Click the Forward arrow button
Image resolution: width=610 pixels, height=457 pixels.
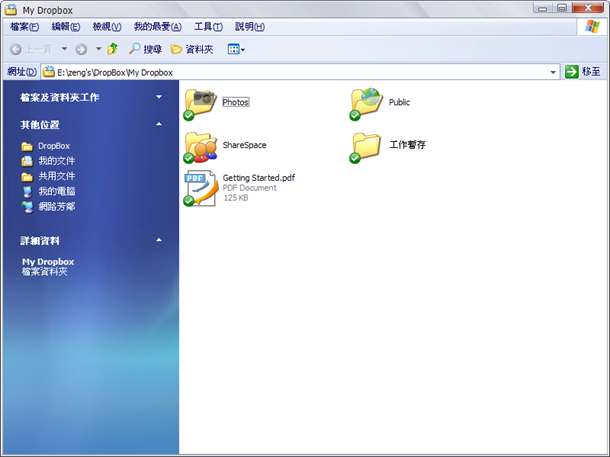(81, 49)
